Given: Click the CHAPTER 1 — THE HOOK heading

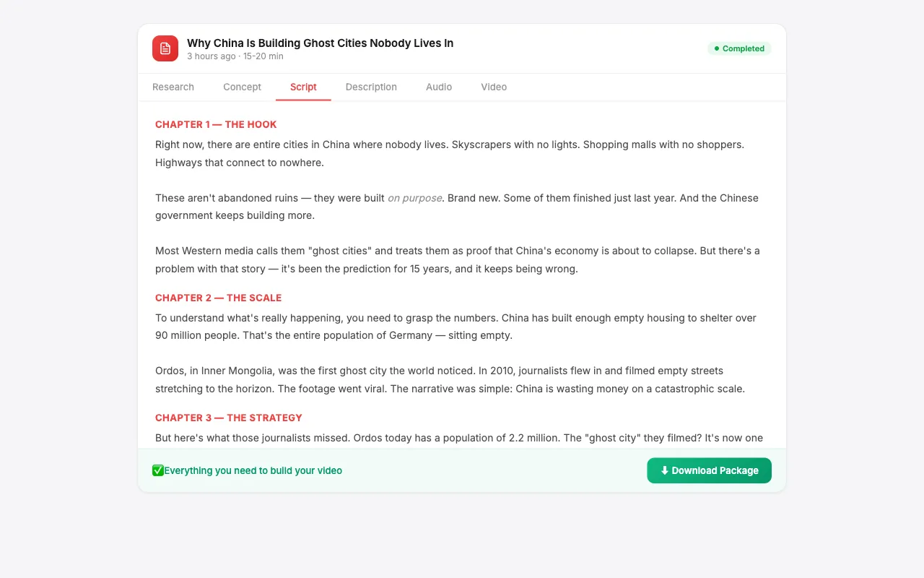Looking at the screenshot, I should point(216,124).
